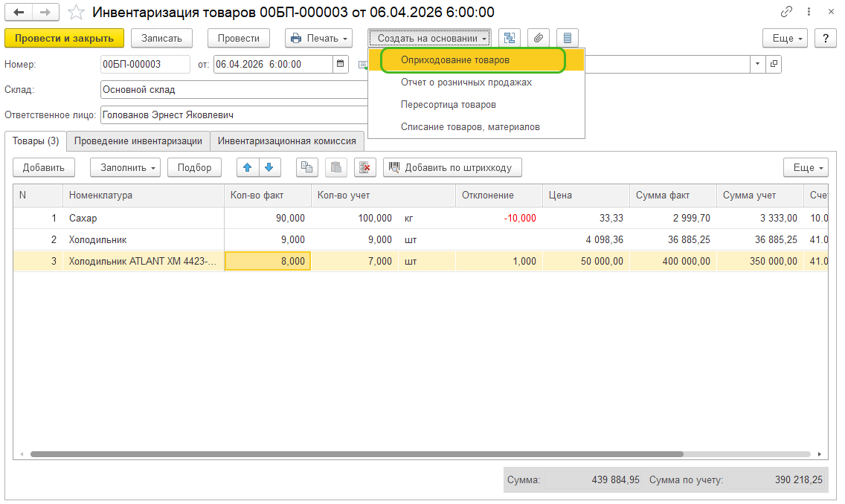
Task: Move selected row up with arrow
Action: coord(248,167)
